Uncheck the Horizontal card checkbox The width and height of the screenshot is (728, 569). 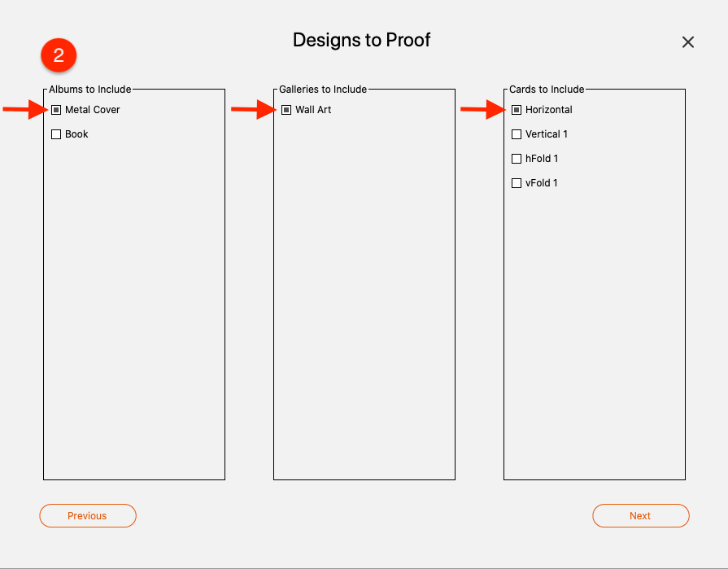click(x=517, y=110)
